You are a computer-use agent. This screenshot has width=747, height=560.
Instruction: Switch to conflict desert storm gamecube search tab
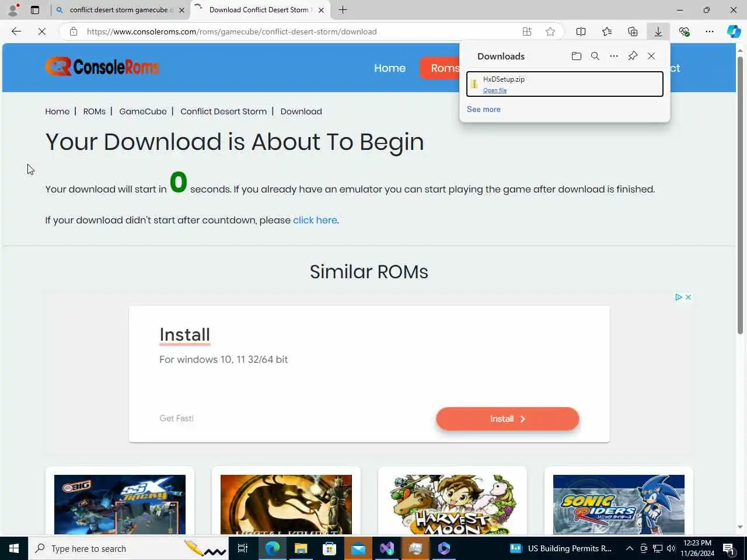pos(121,10)
